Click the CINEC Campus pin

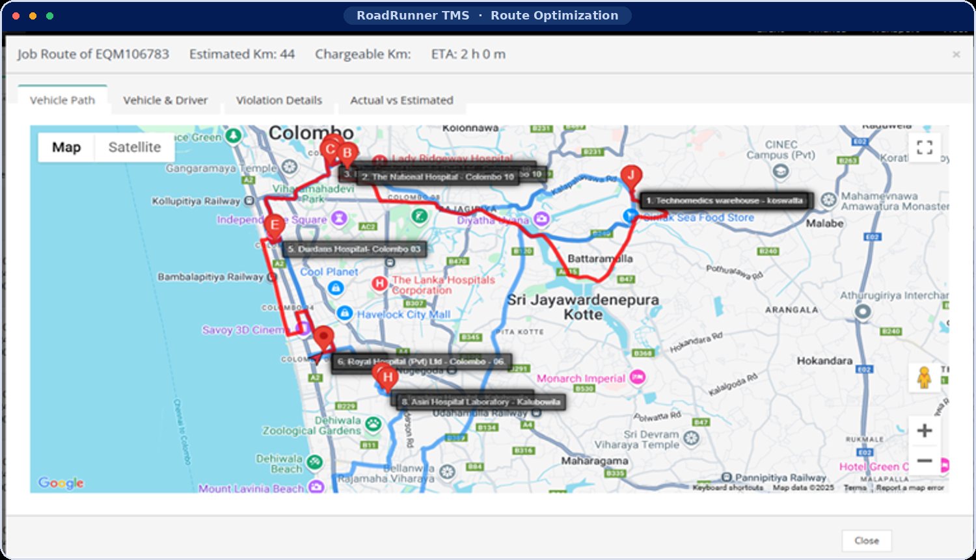[x=781, y=171]
